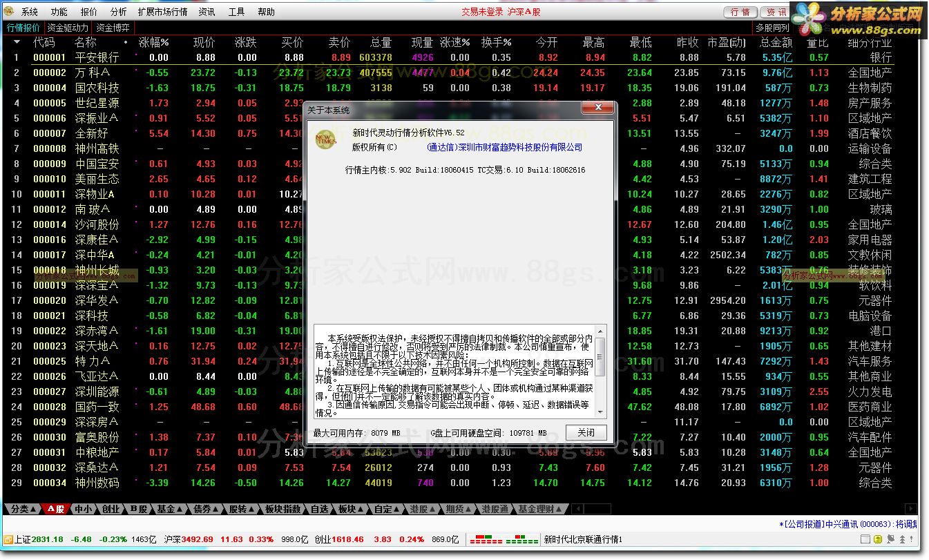Click the scroll-up arrow in the disclaimer text box

tap(601, 330)
